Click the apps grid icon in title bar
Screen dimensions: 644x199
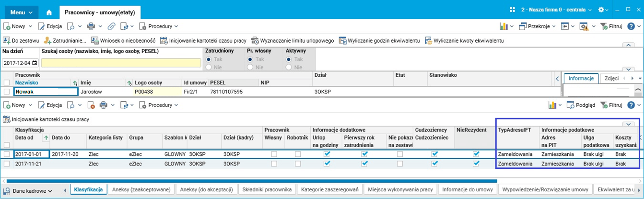tap(512, 10)
